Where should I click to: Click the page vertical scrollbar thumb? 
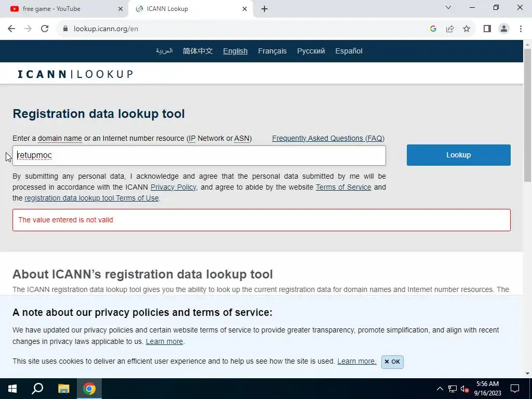pos(528,115)
